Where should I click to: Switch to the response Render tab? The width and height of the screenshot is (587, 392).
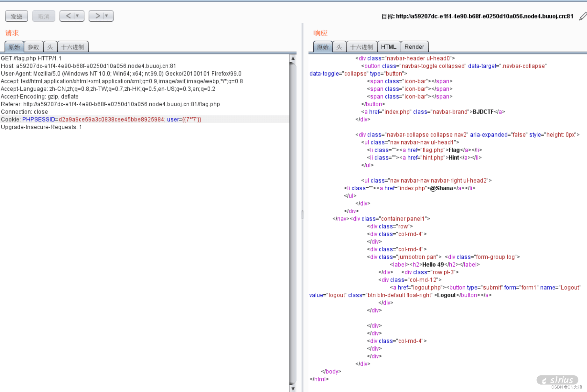[414, 47]
